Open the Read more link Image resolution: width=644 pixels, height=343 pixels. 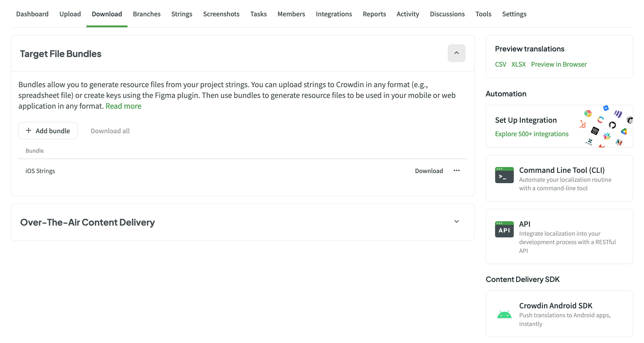pyautogui.click(x=123, y=106)
